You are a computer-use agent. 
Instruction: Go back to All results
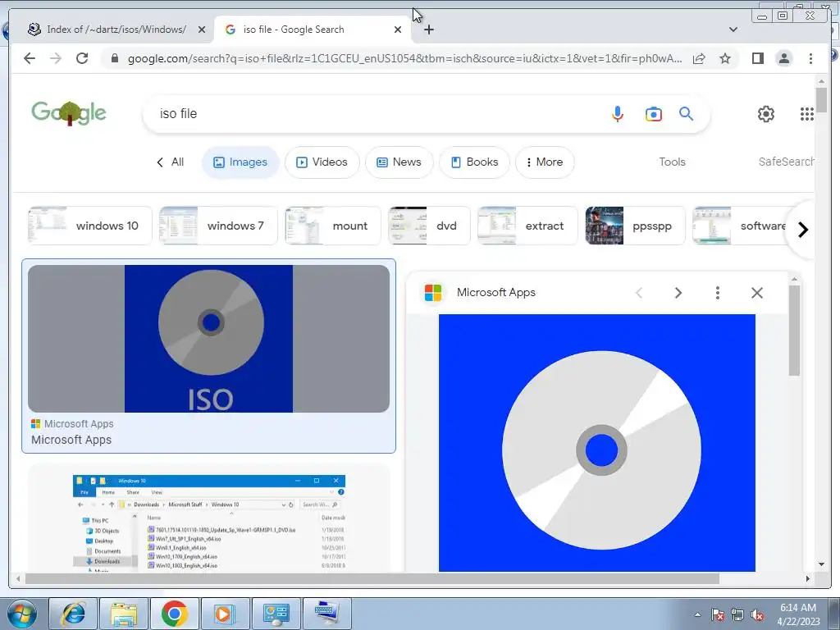click(171, 162)
